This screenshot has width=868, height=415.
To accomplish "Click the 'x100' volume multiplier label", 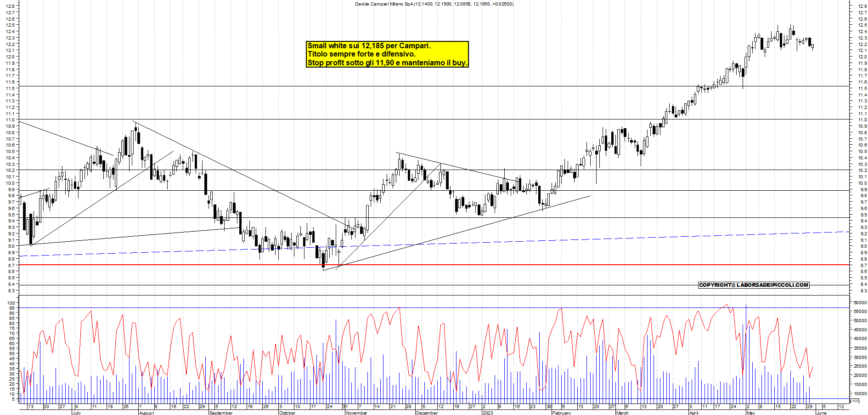I will tap(855, 401).
